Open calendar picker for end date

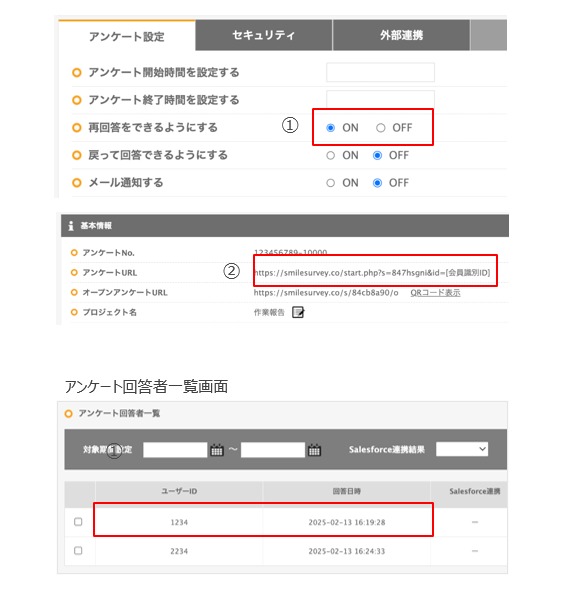coord(314,450)
